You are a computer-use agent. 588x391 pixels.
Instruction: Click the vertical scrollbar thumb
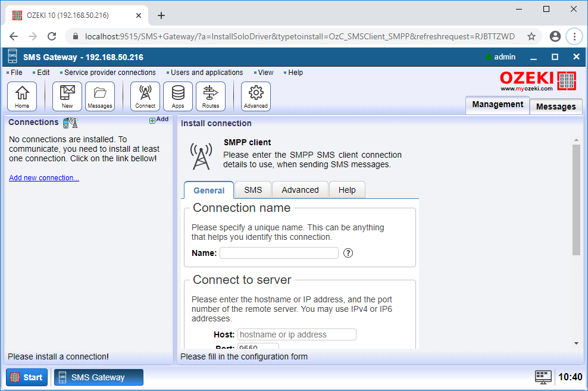pos(576,200)
